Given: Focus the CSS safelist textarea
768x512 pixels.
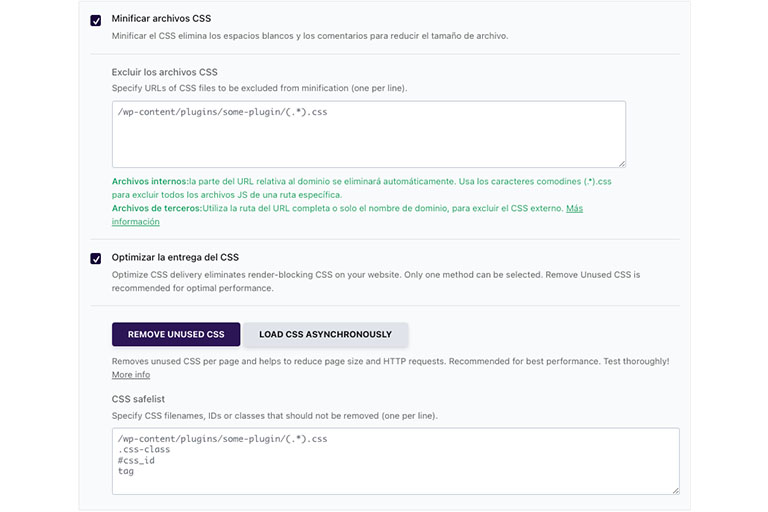Looking at the screenshot, I should click(396, 461).
